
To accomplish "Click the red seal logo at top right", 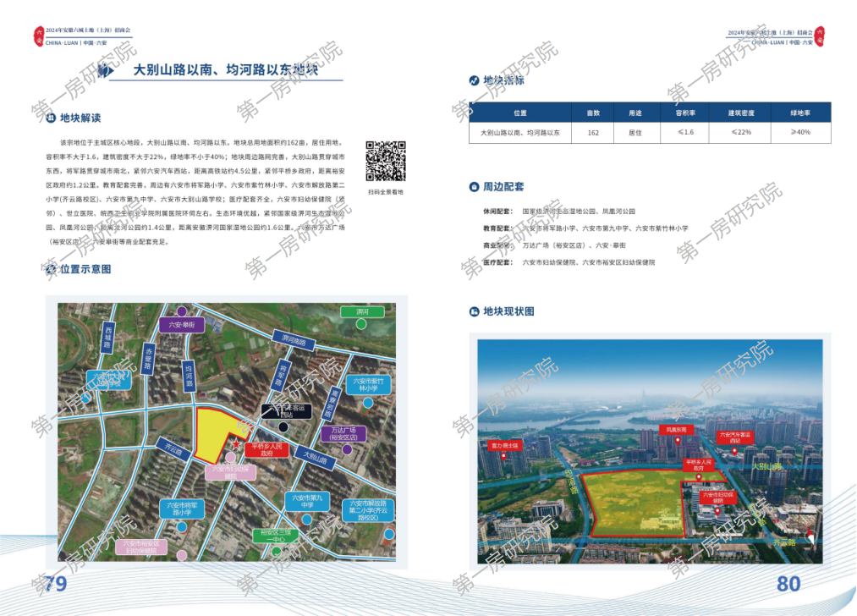I will click(818, 36).
